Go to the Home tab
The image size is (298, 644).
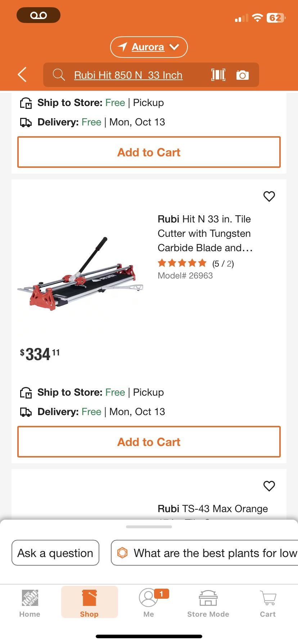[x=30, y=603]
